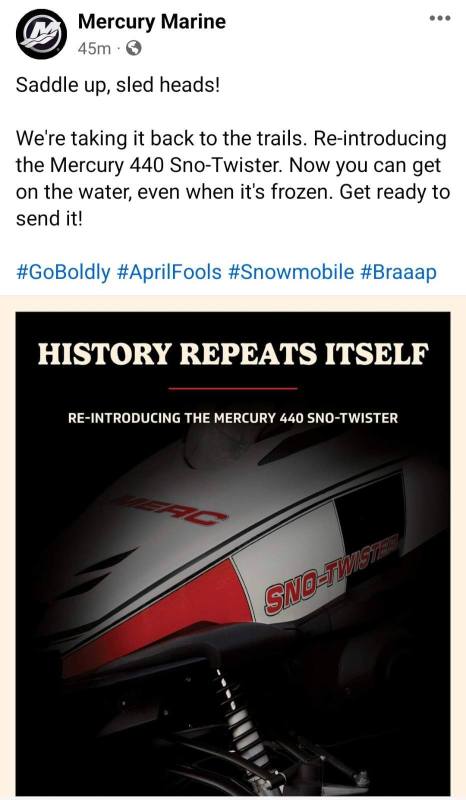Click the HISTORY REPEATS ITSELF headline in the image
Screen dimensions: 466x800
click(233, 354)
